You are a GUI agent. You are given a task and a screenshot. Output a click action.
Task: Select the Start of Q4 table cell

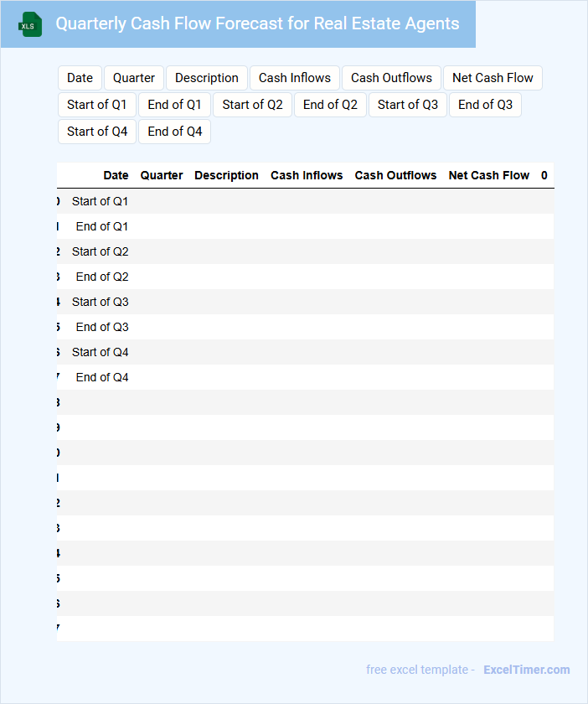(101, 353)
